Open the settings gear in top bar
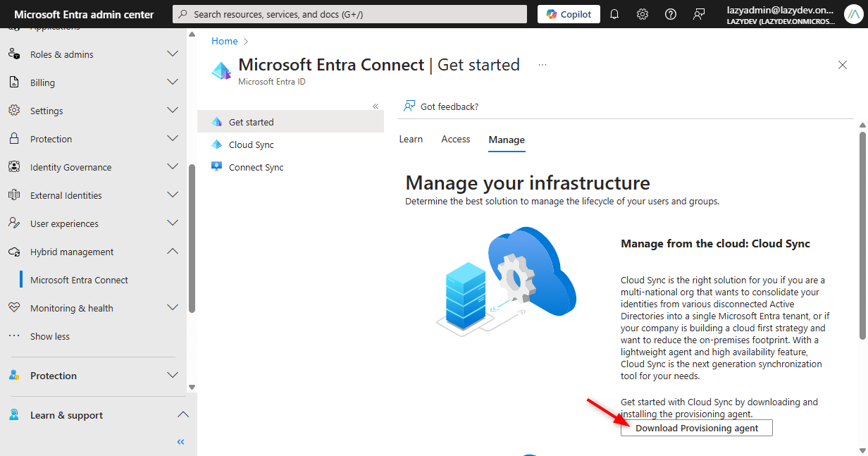868x456 pixels. coord(643,14)
